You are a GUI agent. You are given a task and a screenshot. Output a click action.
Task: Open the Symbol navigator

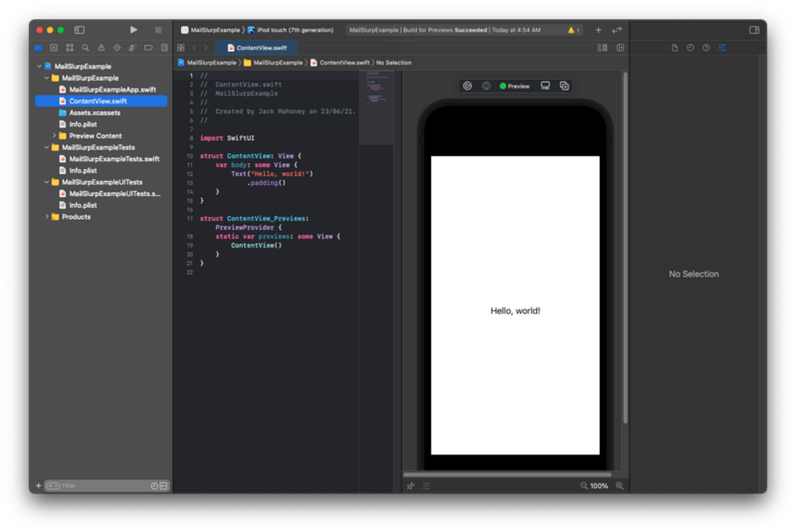[x=70, y=48]
